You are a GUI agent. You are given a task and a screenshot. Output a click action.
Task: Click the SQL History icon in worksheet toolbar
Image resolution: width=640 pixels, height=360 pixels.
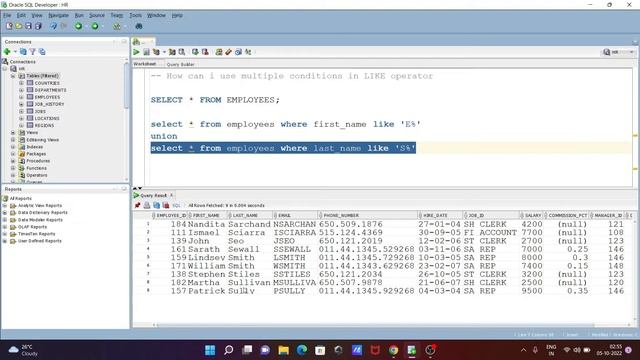[x=238, y=52]
